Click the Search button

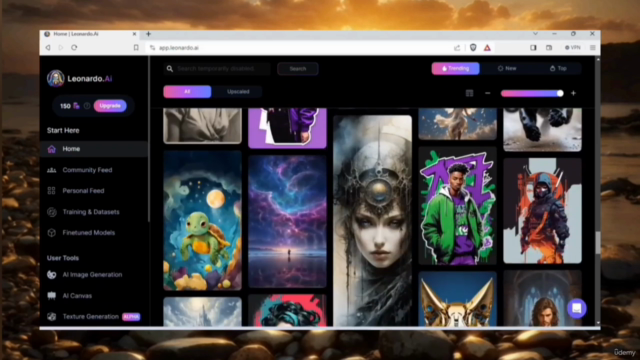(x=298, y=69)
